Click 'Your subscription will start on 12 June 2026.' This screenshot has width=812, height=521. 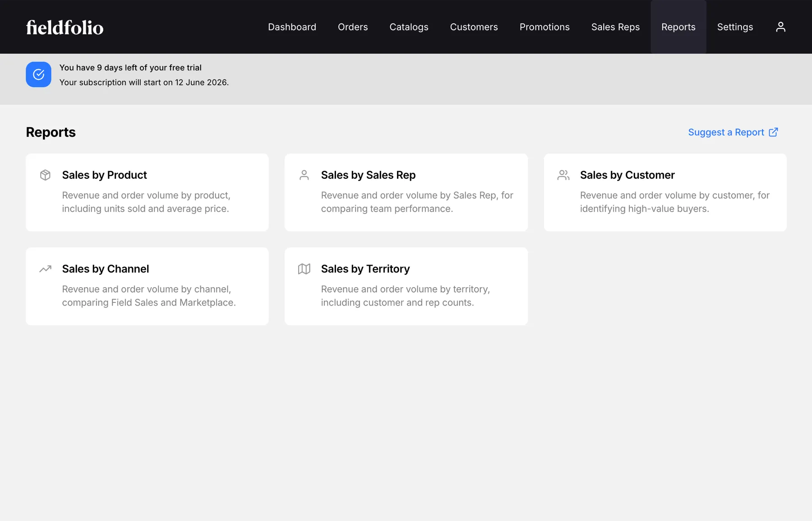click(x=144, y=83)
